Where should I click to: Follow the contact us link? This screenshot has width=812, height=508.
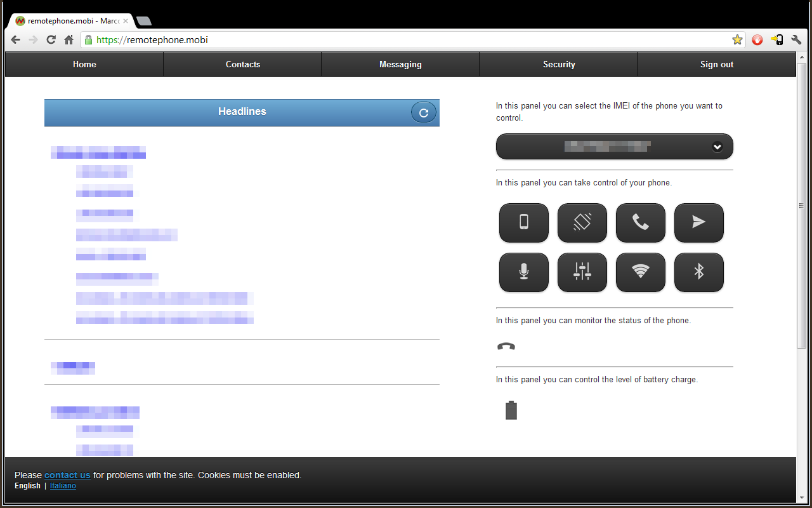[67, 475]
